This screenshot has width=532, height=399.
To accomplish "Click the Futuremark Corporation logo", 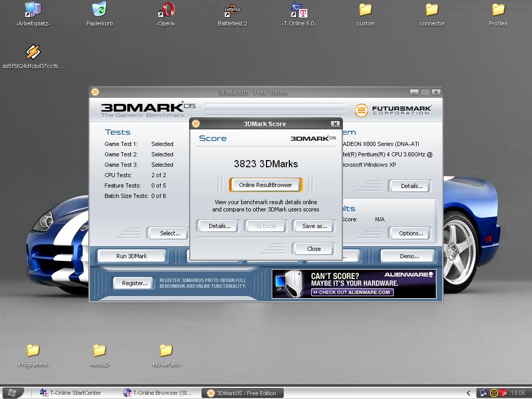I will [x=393, y=110].
